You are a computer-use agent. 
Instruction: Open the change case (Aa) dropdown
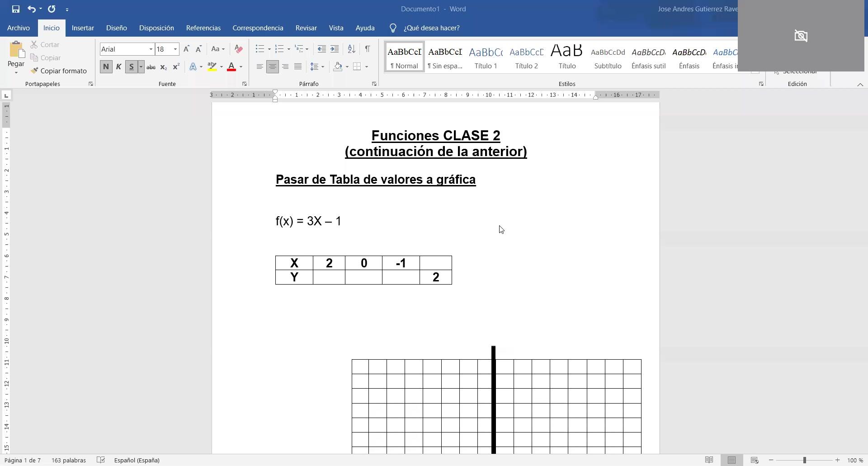[218, 49]
